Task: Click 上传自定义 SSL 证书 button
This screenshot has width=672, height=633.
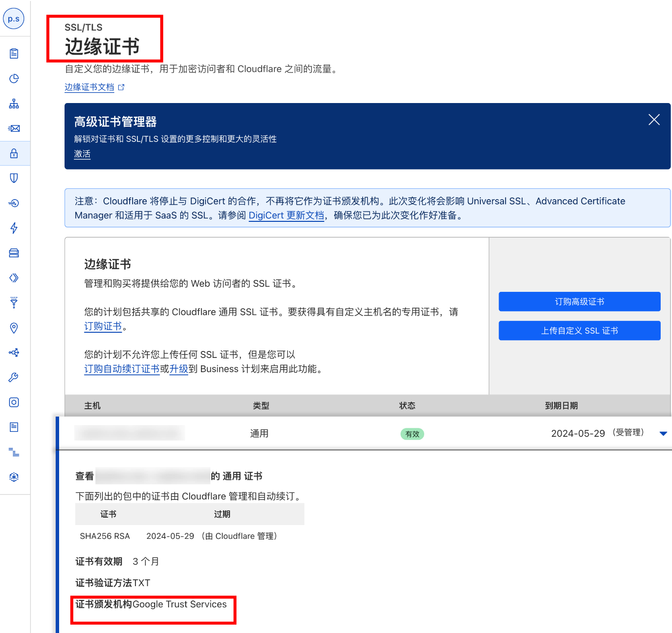Action: point(579,331)
